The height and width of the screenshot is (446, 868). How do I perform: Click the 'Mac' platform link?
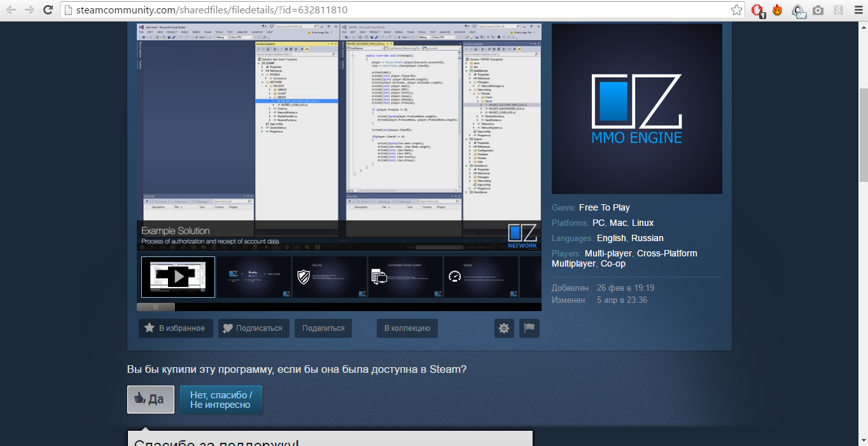(618, 223)
